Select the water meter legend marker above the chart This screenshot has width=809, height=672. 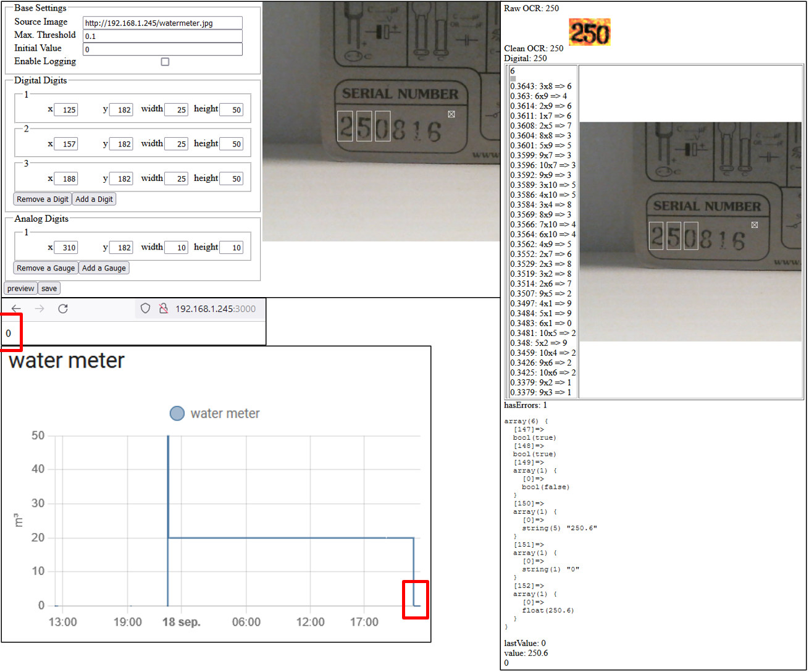point(177,413)
